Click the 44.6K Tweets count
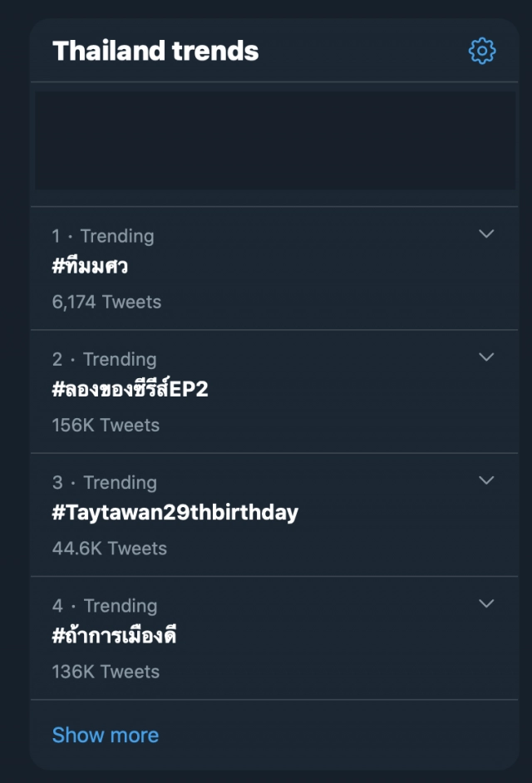The height and width of the screenshot is (783, 532). 109,548
